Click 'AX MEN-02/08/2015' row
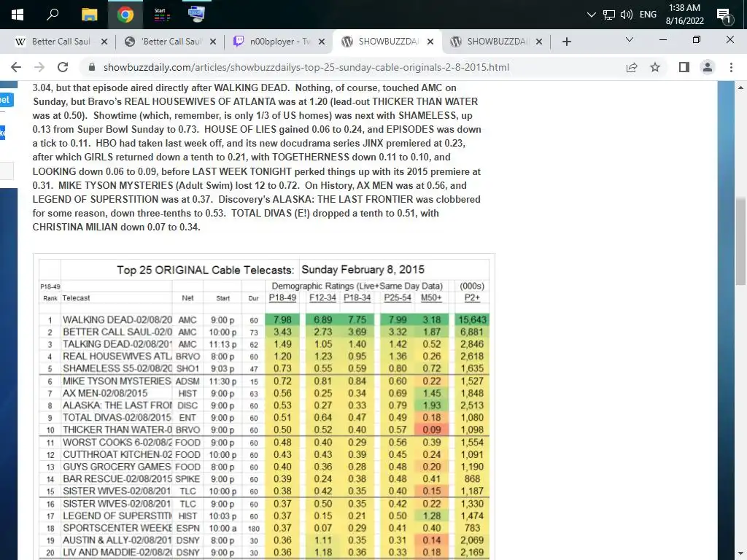Screen dimensions: 747x560 coord(264,393)
